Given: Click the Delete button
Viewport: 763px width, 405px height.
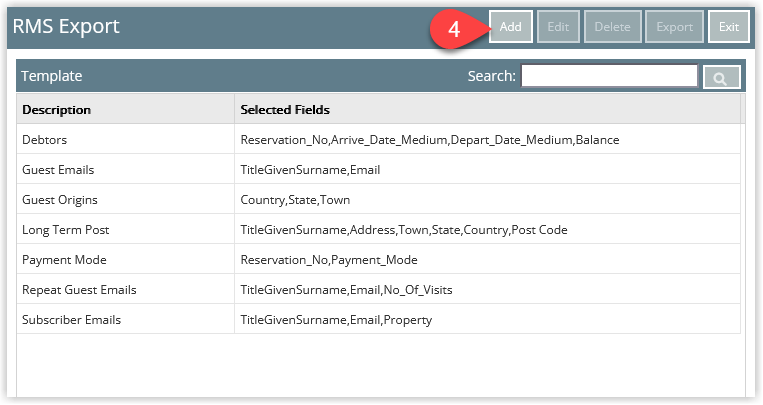Looking at the screenshot, I should coord(612,27).
